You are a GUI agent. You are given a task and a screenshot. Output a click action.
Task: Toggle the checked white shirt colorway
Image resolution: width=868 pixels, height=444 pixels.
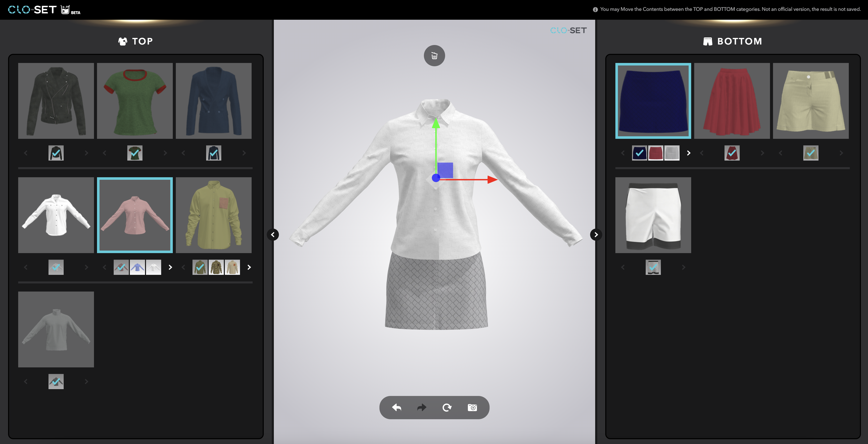click(x=56, y=268)
